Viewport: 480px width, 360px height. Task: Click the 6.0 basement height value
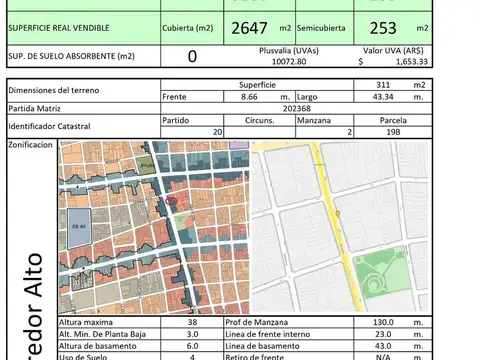point(192,346)
